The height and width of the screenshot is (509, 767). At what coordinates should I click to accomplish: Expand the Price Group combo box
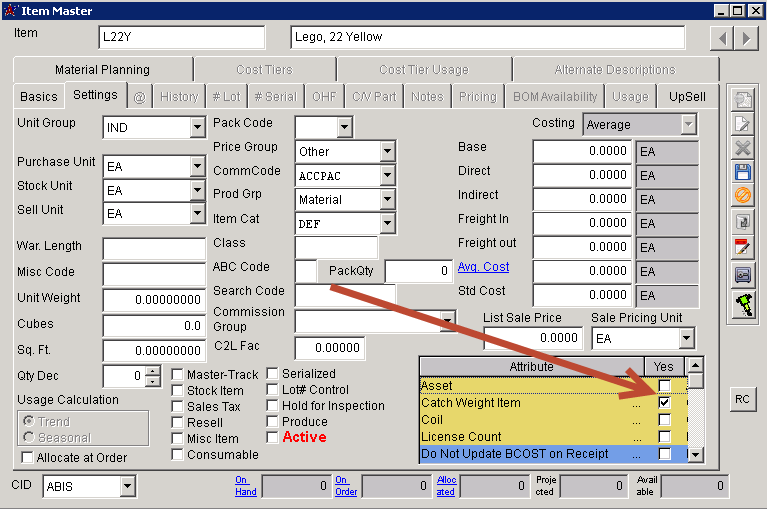point(387,152)
